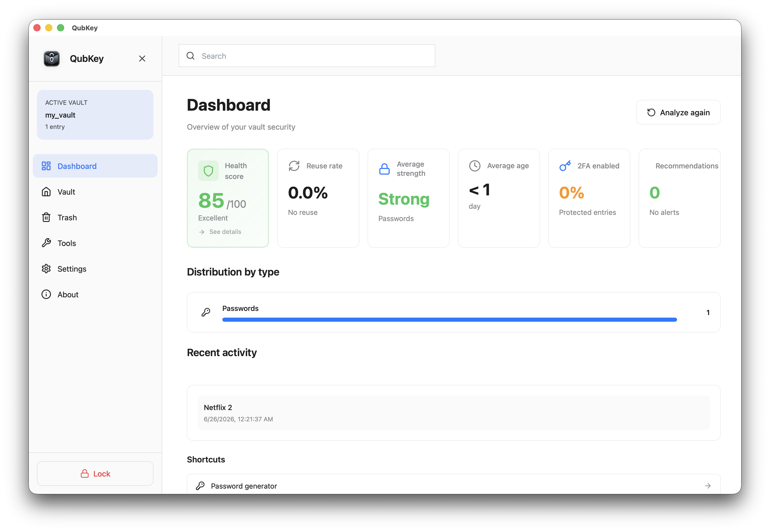The height and width of the screenshot is (532, 770).
Task: Click the 'Distribution by type' heading
Action: point(233,272)
